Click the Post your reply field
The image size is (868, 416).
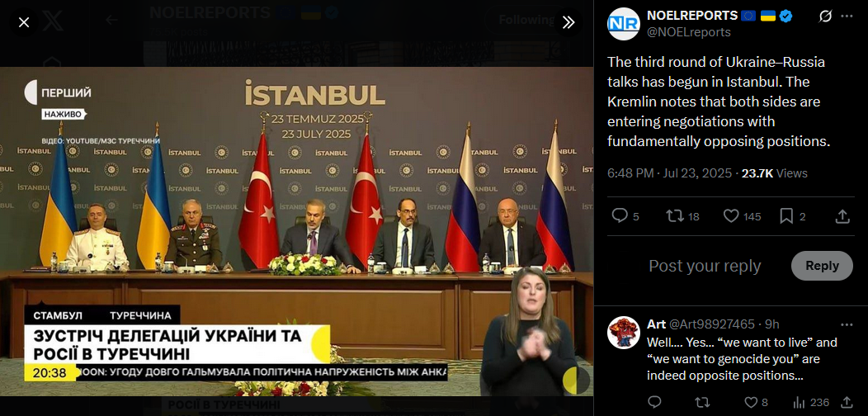[705, 266]
